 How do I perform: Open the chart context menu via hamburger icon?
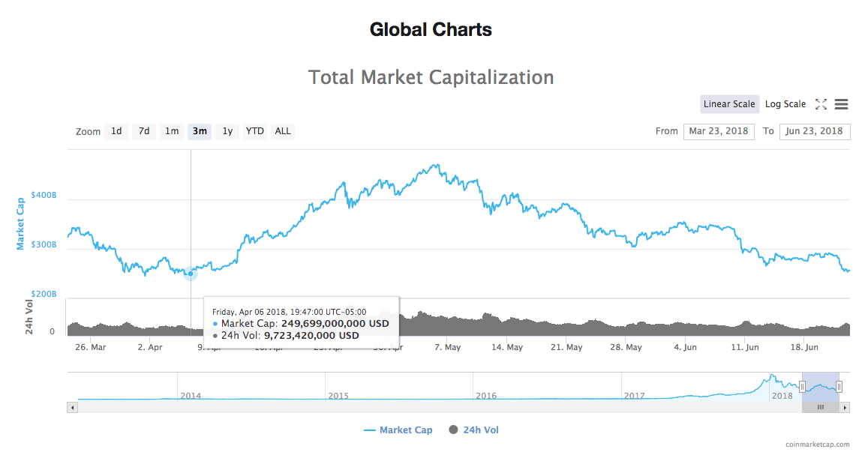[x=841, y=104]
